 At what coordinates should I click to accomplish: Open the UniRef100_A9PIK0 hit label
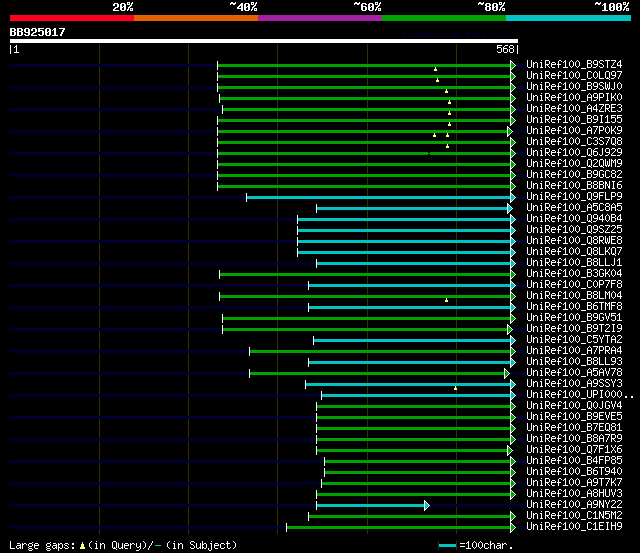click(574, 98)
